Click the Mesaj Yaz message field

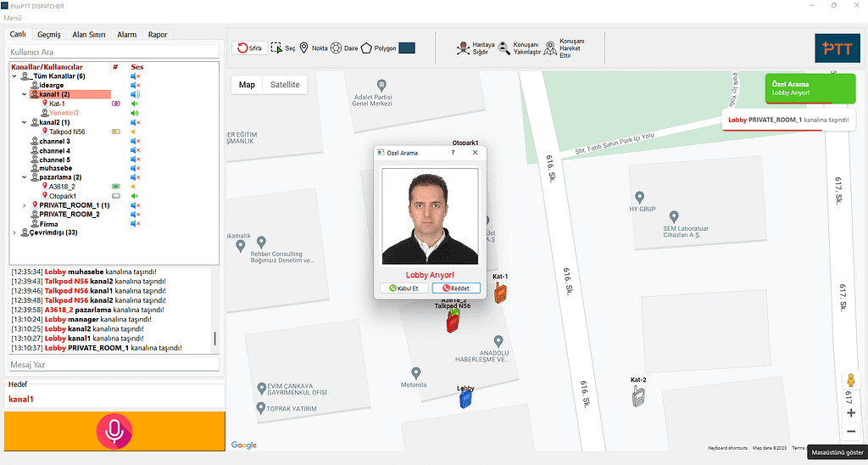pos(114,364)
